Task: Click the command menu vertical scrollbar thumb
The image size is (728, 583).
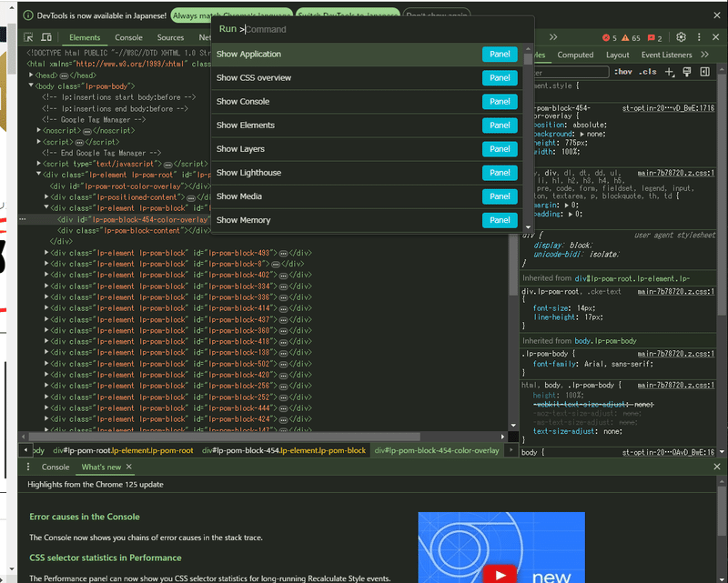Action: click(528, 59)
